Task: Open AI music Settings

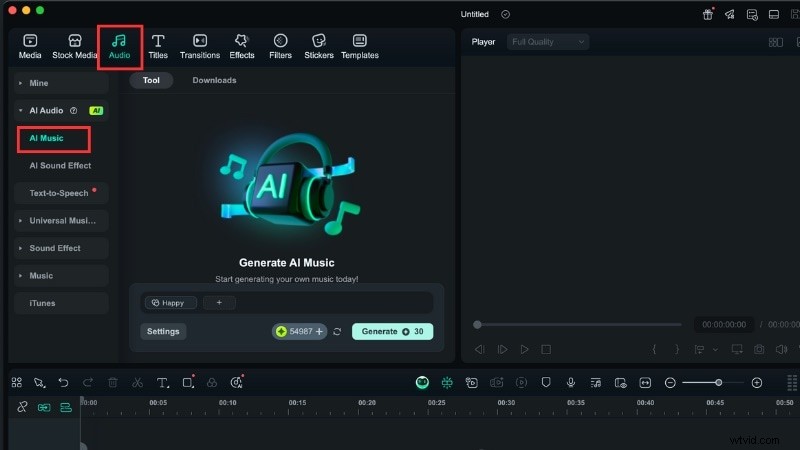Action: click(x=163, y=332)
